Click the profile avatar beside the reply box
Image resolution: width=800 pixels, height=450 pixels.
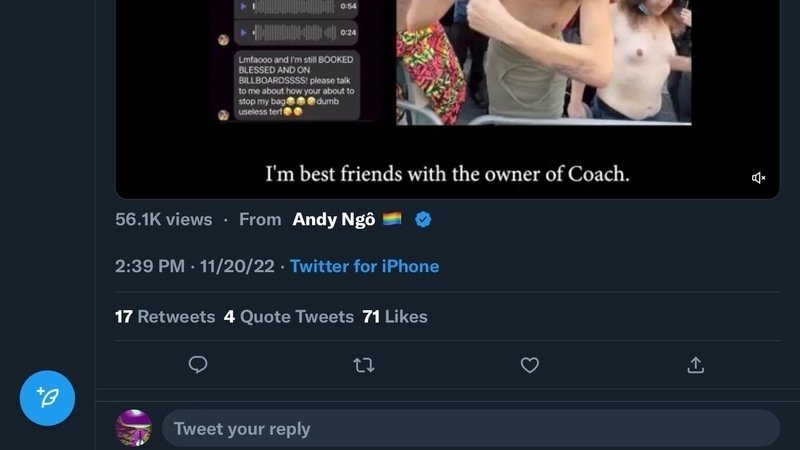pos(133,428)
